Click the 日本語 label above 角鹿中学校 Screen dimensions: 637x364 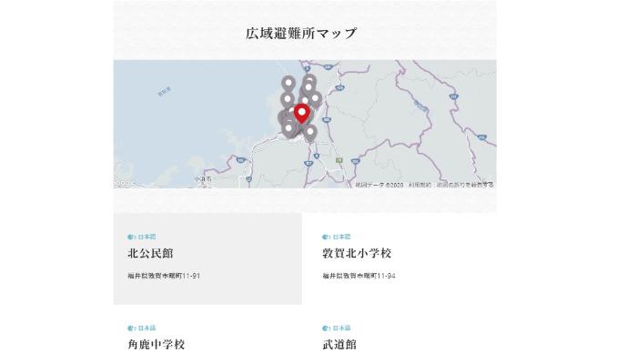[x=147, y=329]
